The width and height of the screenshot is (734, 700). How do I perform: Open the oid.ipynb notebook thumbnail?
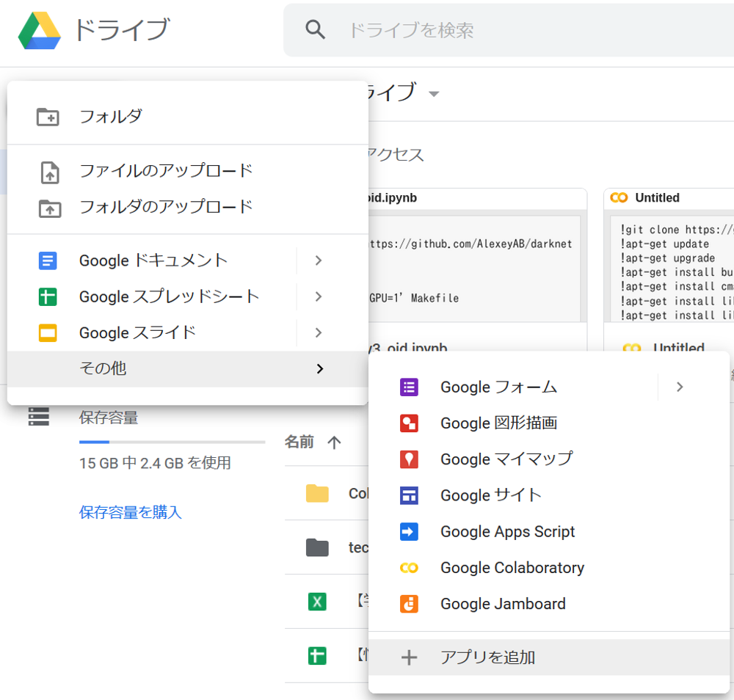coord(478,270)
